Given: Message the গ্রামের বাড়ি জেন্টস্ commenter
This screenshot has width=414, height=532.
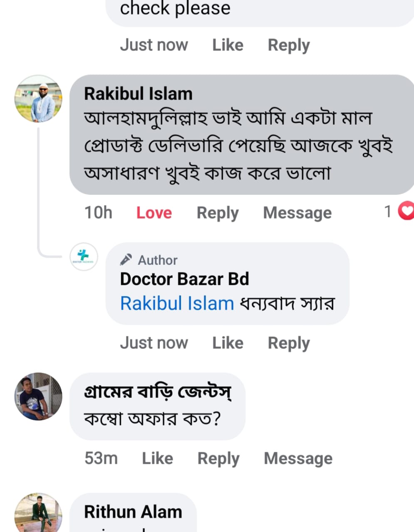Looking at the screenshot, I should tap(298, 458).
